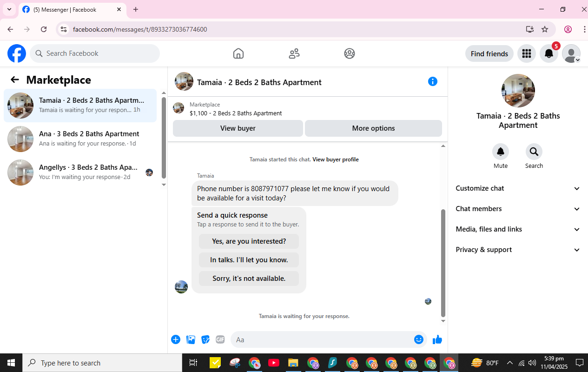Open the $1,100 Marketplace listing banner

308,109
